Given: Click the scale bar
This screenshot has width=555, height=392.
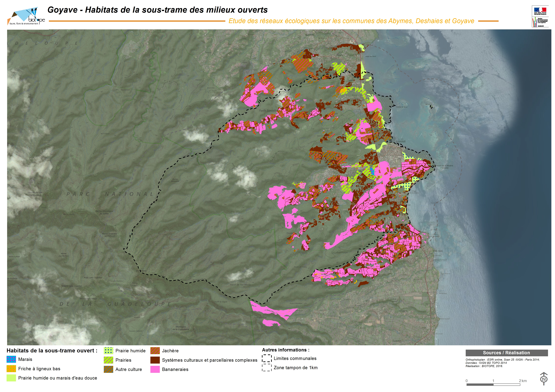Looking at the screenshot, I should click(x=493, y=384).
